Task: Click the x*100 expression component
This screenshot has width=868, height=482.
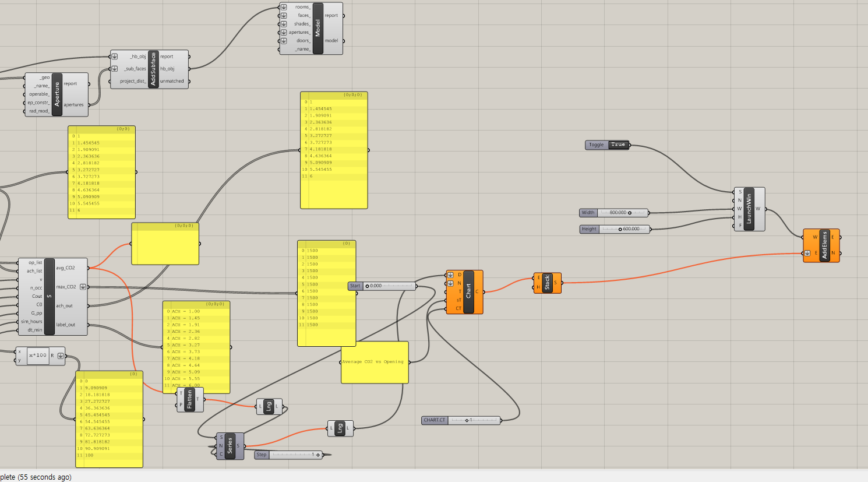Action: point(38,356)
